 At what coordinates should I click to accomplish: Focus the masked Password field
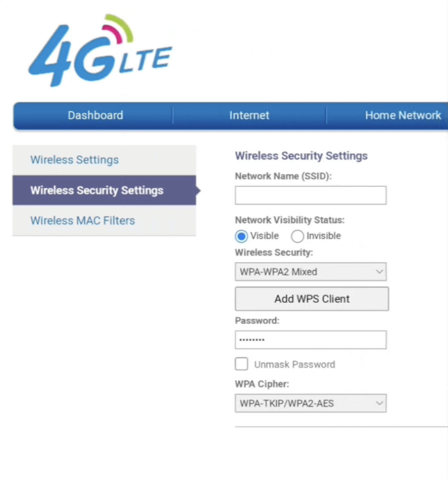pyautogui.click(x=310, y=340)
